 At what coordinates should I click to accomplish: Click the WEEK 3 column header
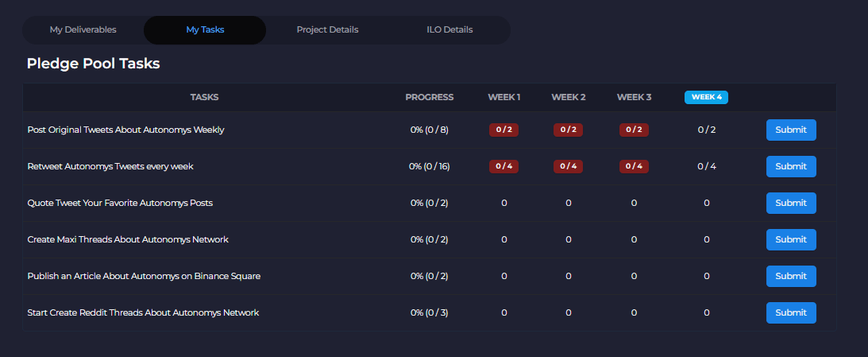click(634, 97)
